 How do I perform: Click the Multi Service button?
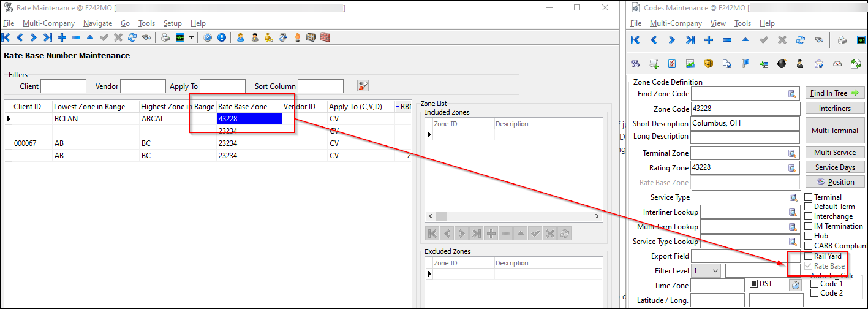pos(834,152)
